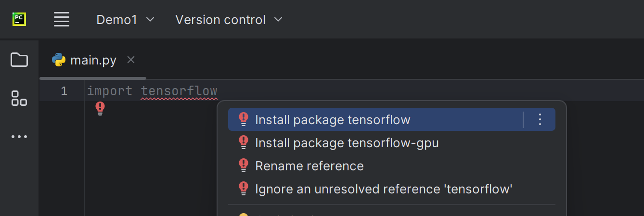Choose Install package tensorflow-gpu
Image resolution: width=644 pixels, height=216 pixels.
347,143
